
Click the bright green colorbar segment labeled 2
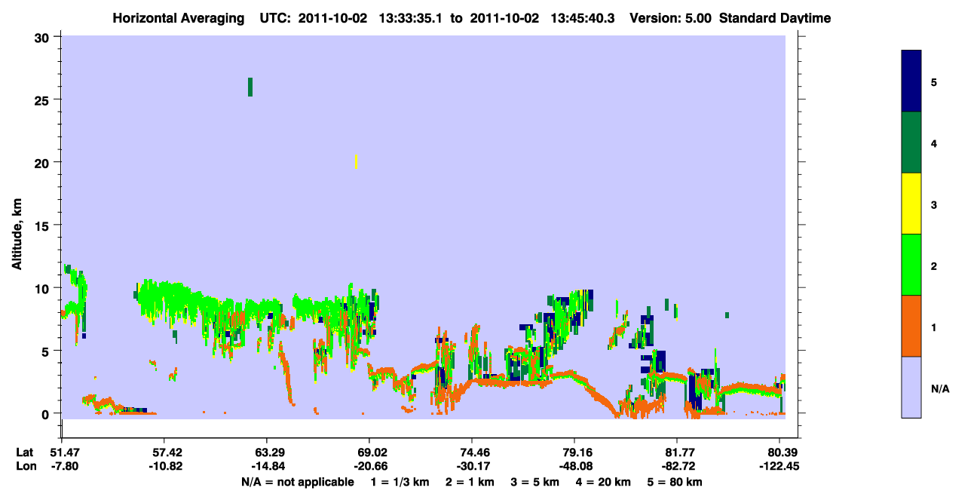tap(911, 265)
